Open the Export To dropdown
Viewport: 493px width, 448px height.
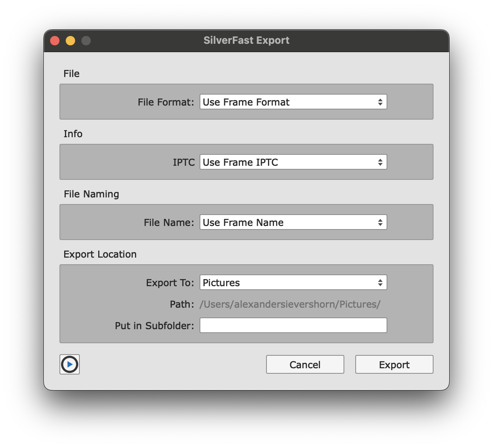click(293, 283)
